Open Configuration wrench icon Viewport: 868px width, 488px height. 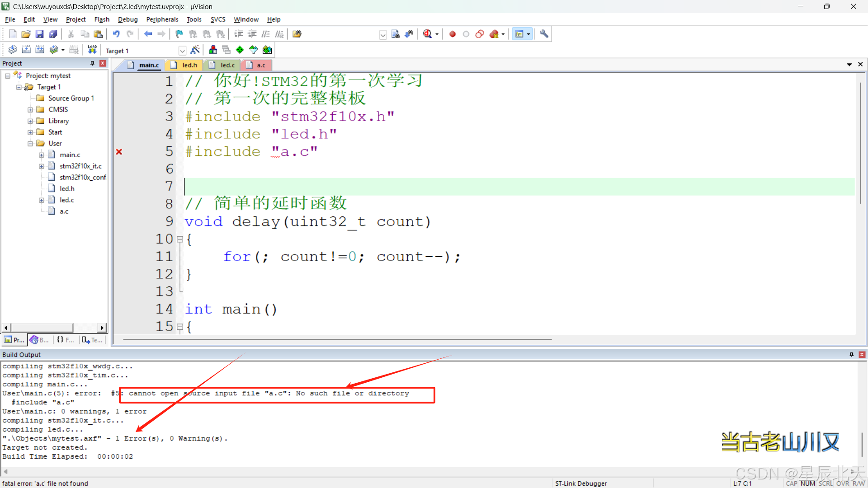tap(544, 34)
